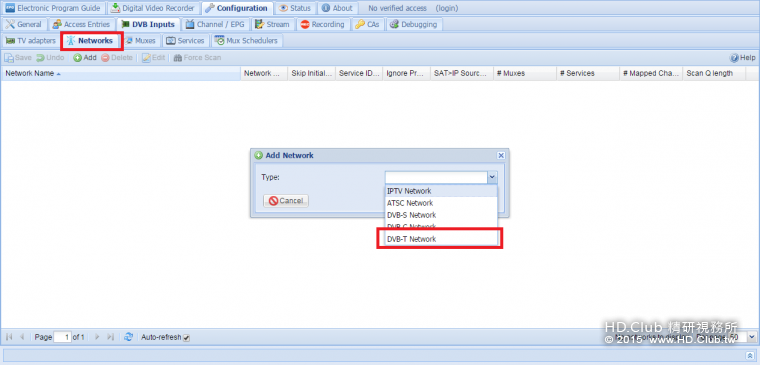
Task: Choose IPTV Network from list
Action: (x=441, y=191)
